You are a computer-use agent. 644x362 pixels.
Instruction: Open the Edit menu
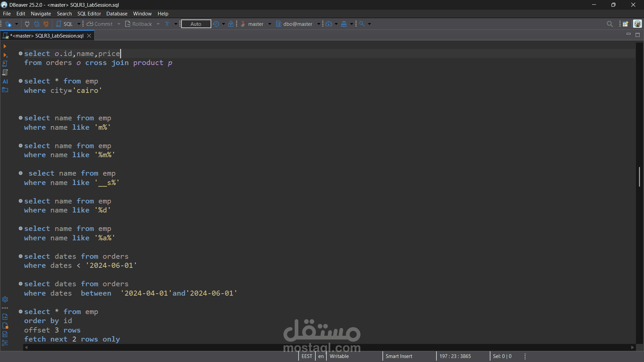pyautogui.click(x=21, y=14)
